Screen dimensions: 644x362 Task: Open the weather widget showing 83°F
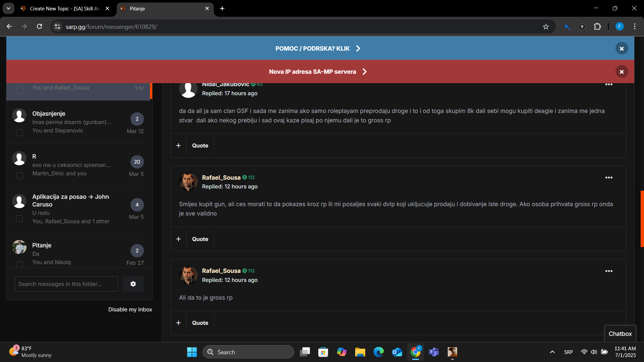coord(31,352)
